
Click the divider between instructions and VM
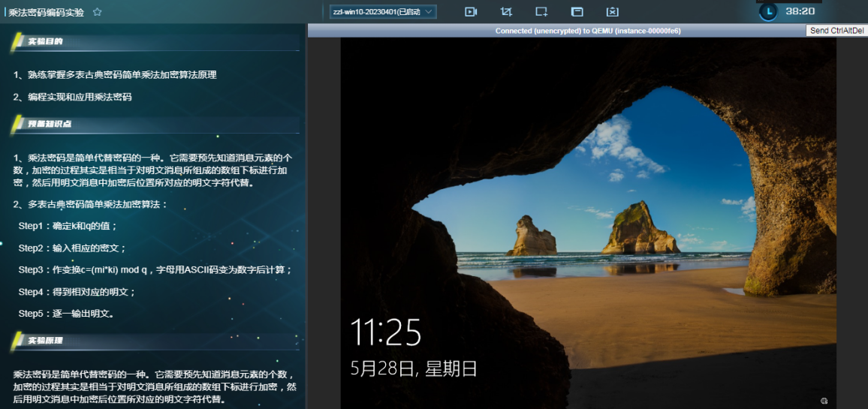[306, 218]
